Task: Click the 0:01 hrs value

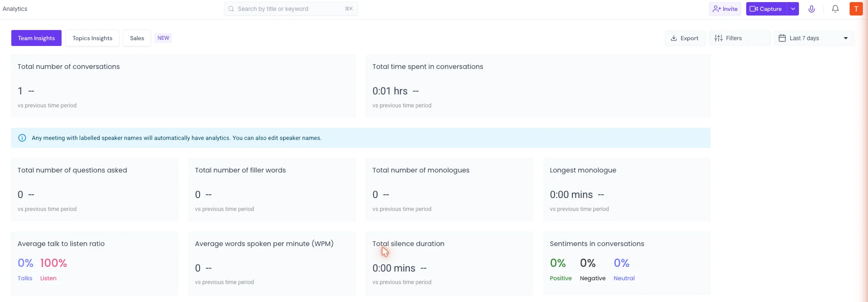Action: pyautogui.click(x=390, y=91)
